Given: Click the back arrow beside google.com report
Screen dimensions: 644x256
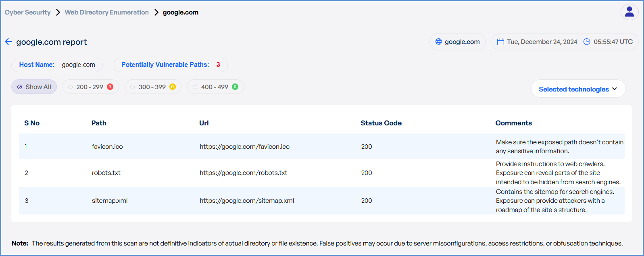Looking at the screenshot, I should tap(8, 42).
